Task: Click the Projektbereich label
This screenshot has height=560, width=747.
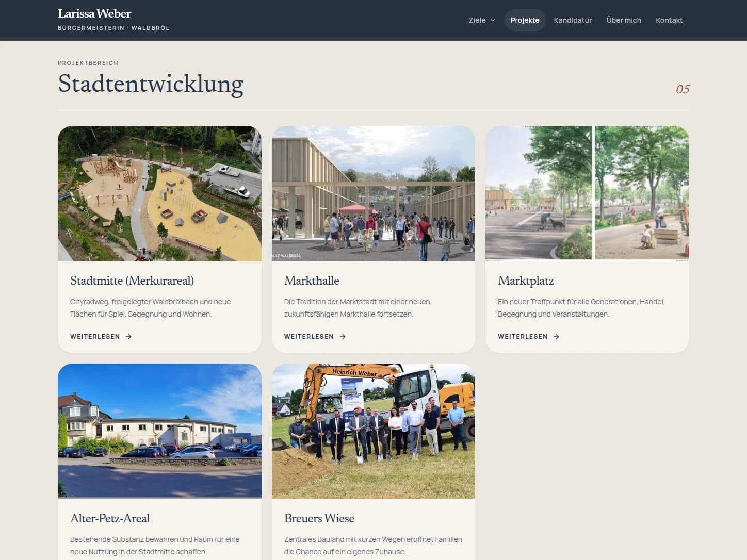Action: point(88,63)
